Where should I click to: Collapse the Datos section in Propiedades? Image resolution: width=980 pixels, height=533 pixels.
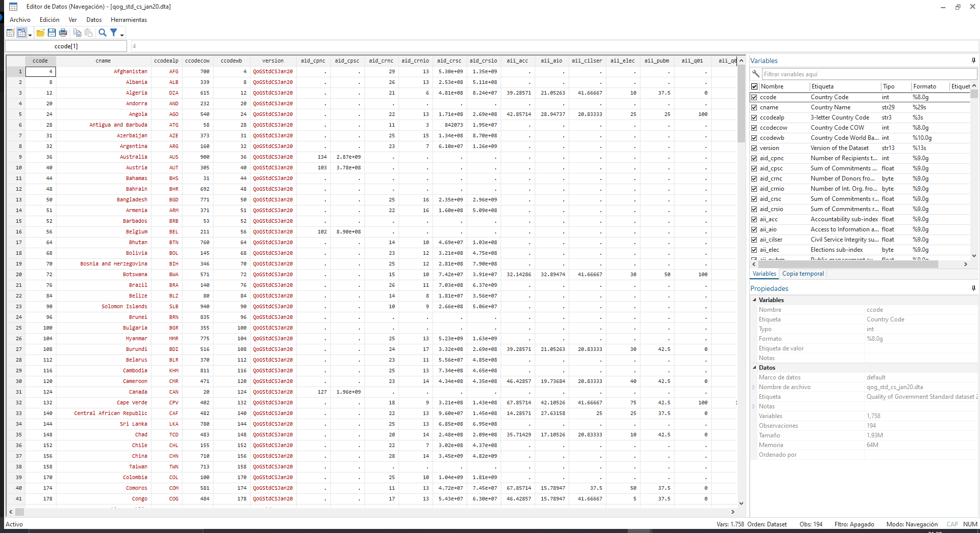(754, 368)
